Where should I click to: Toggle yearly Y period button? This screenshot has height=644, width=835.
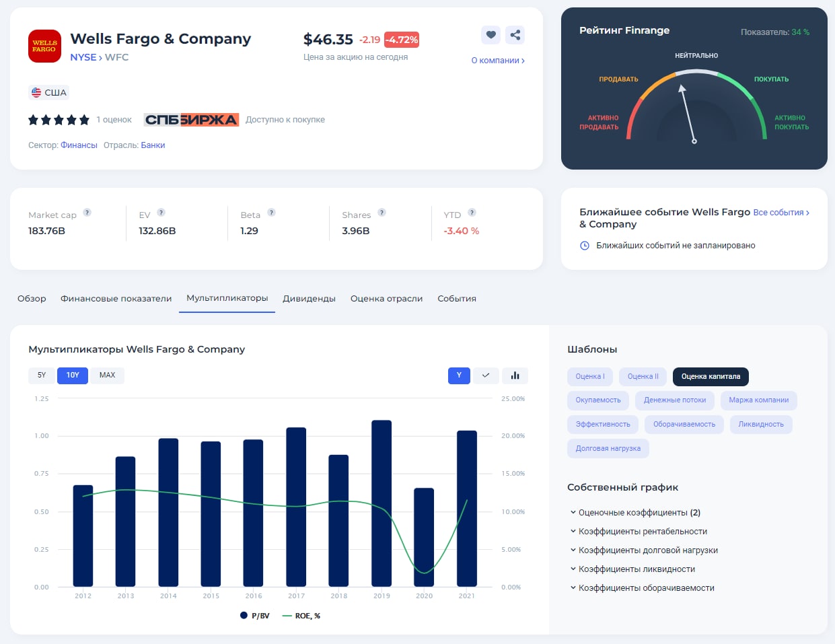pyautogui.click(x=459, y=375)
